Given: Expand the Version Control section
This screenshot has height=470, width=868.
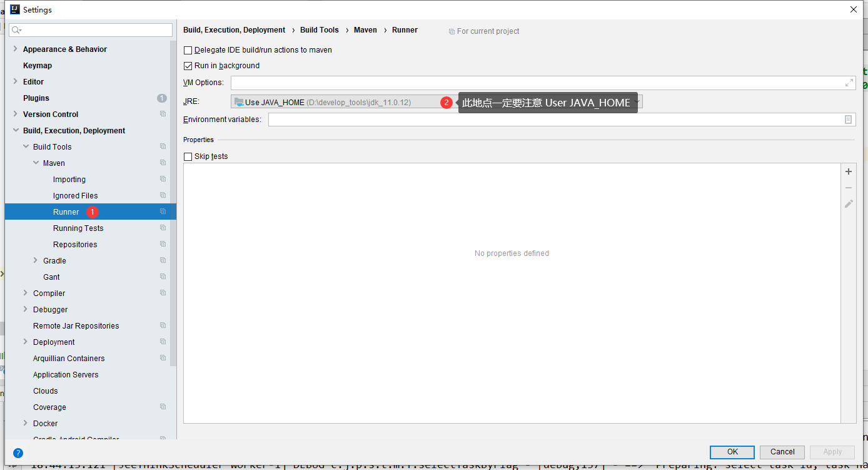Looking at the screenshot, I should 15,114.
